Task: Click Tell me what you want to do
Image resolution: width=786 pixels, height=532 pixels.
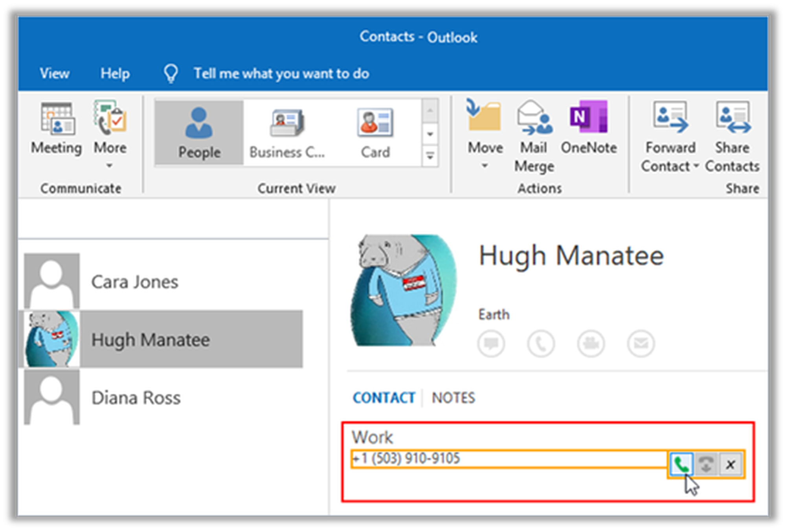Action: pos(281,73)
